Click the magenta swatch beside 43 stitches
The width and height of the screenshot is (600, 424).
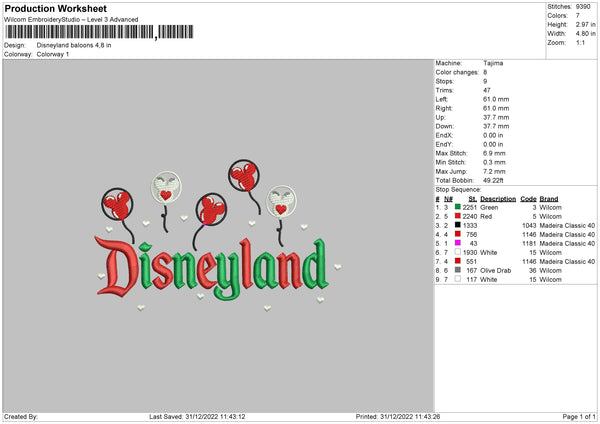[x=458, y=243]
